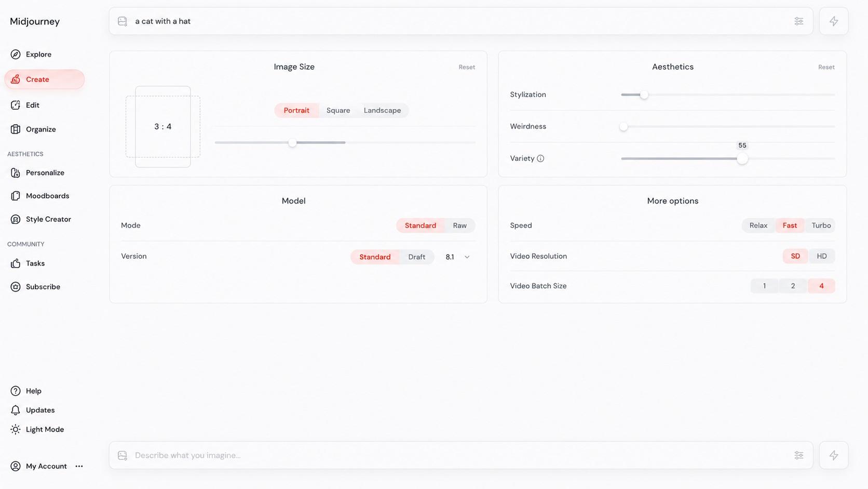
Task: Click the Style Creator icon
Action: [x=16, y=219]
